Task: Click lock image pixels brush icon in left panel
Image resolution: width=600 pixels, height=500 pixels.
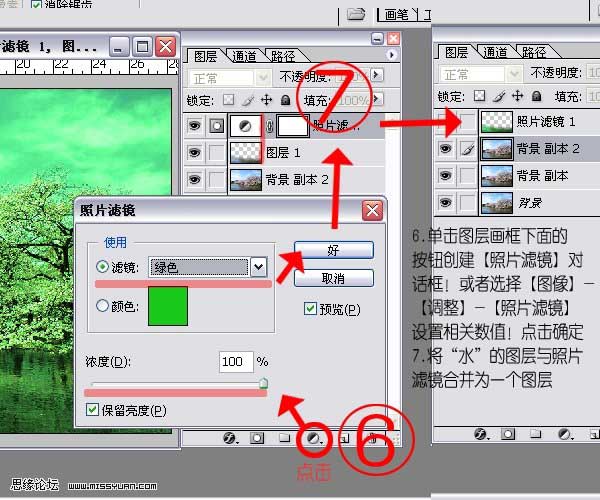Action: tap(248, 100)
